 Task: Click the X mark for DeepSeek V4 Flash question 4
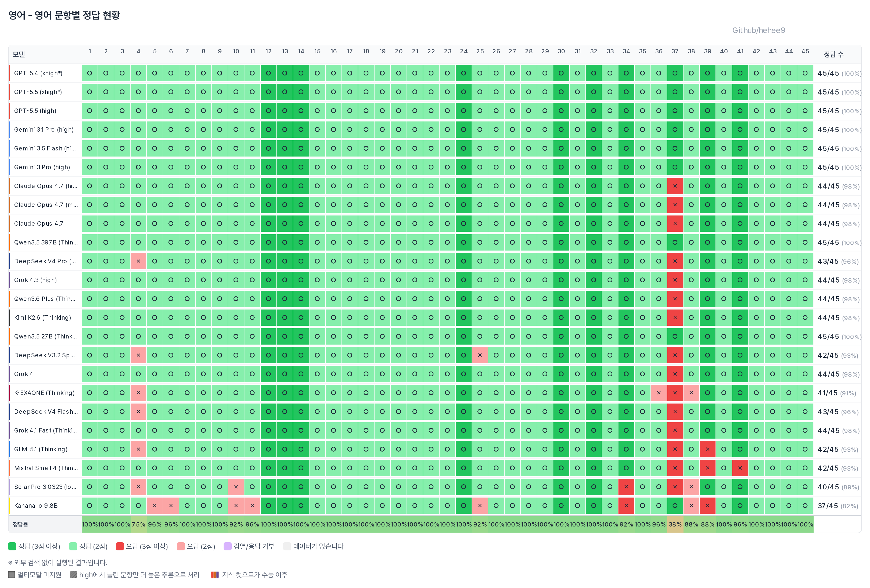coord(138,412)
